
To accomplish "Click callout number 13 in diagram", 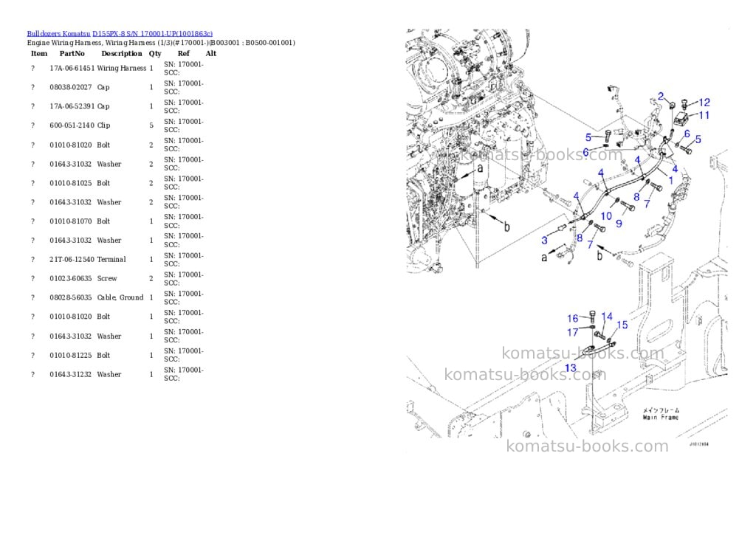I will pos(571,368).
